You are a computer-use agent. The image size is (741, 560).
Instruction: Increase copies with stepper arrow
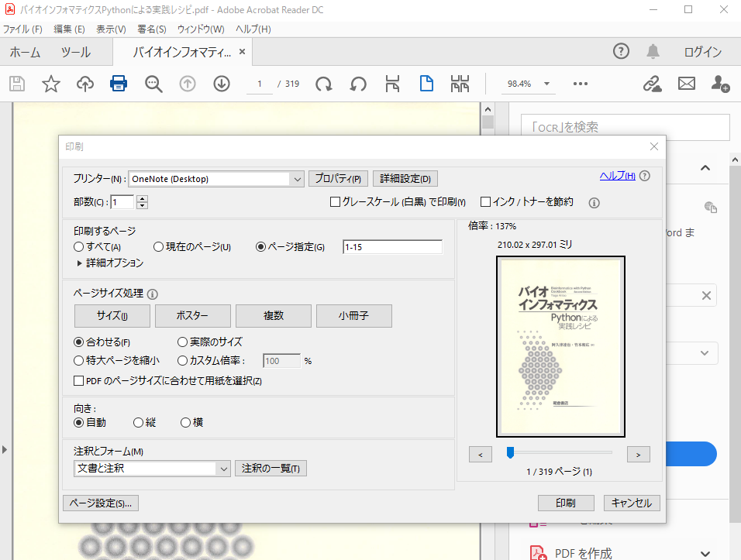tap(143, 198)
